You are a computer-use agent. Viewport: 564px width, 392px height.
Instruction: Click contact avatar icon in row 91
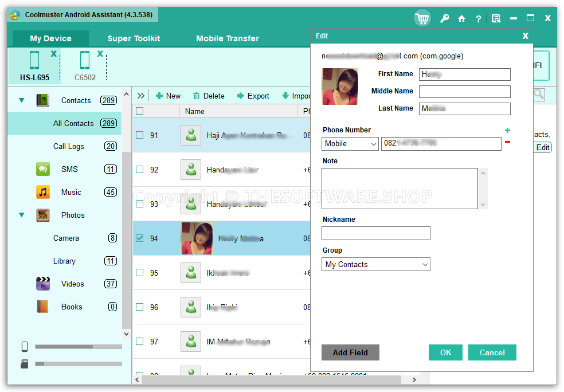coord(191,135)
